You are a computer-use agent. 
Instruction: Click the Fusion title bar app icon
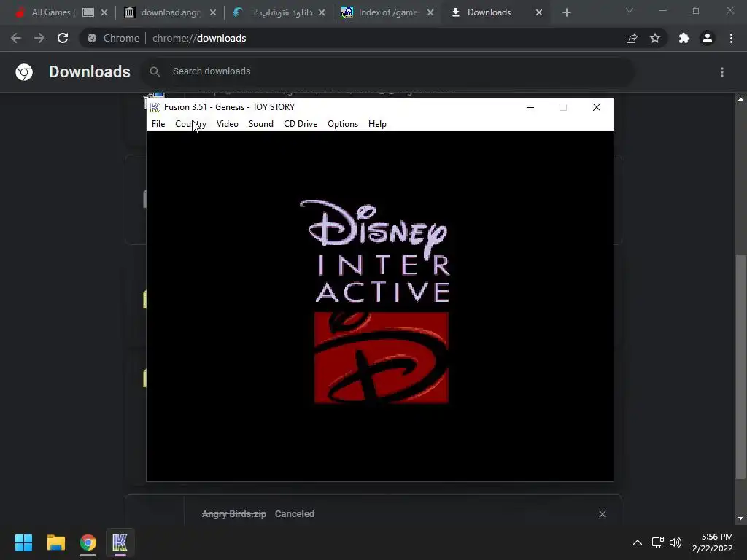coord(155,107)
